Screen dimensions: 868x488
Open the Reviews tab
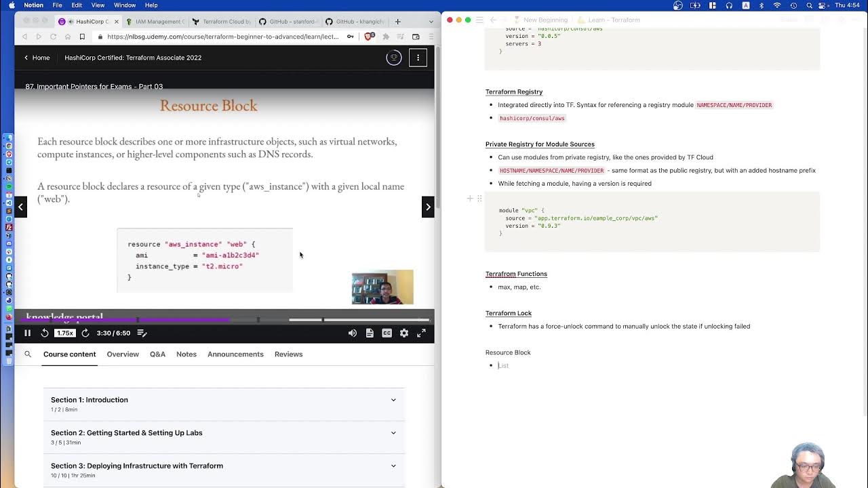288,354
